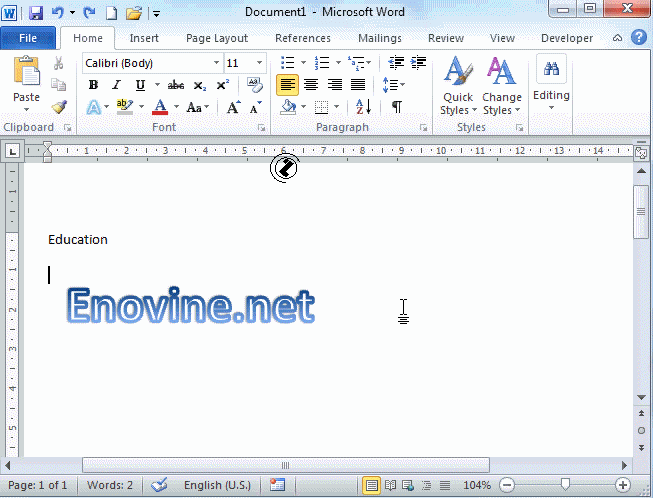
Task: Select the Bullets list icon
Action: point(288,63)
